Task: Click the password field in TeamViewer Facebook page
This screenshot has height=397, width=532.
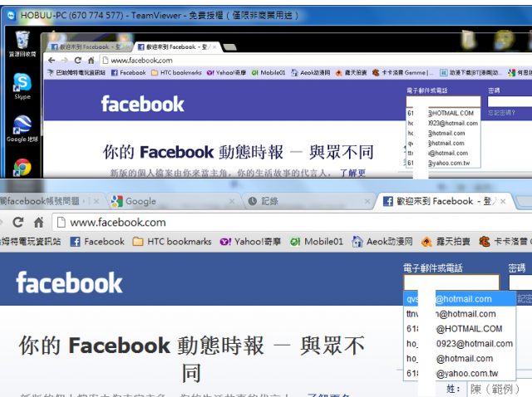Action: 510,101
